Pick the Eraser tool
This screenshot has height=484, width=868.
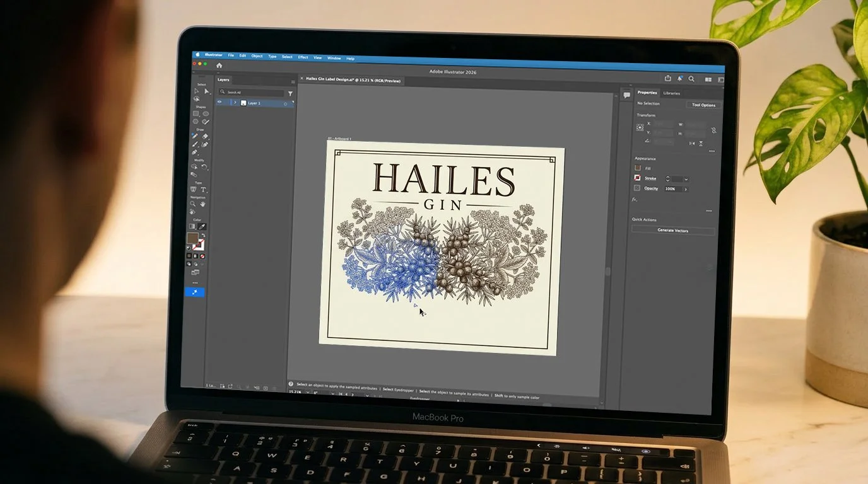pyautogui.click(x=194, y=151)
